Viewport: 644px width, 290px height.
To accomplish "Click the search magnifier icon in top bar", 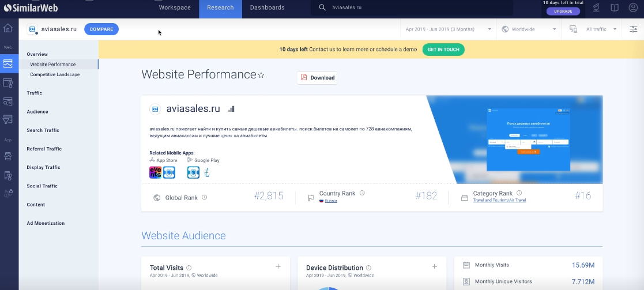I will [322, 7].
